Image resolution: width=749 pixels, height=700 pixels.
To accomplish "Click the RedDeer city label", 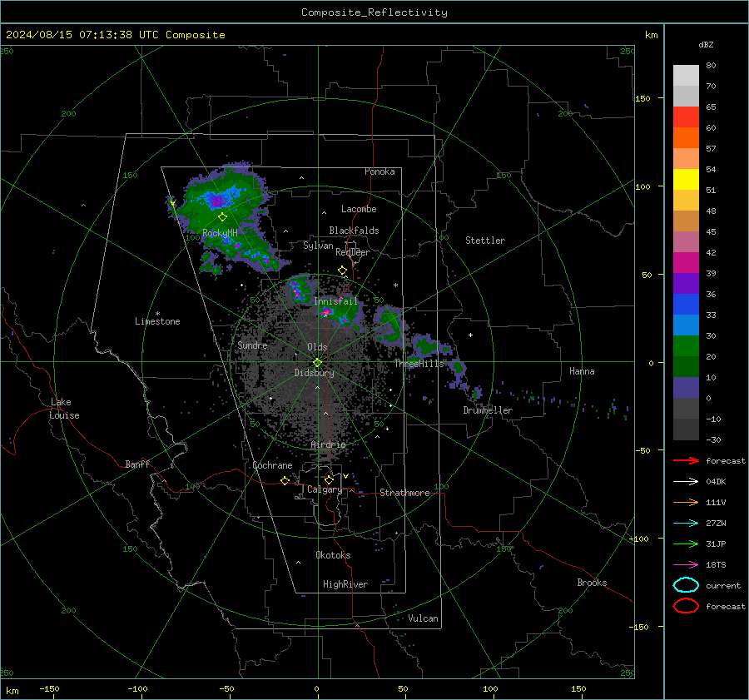I will point(353,252).
